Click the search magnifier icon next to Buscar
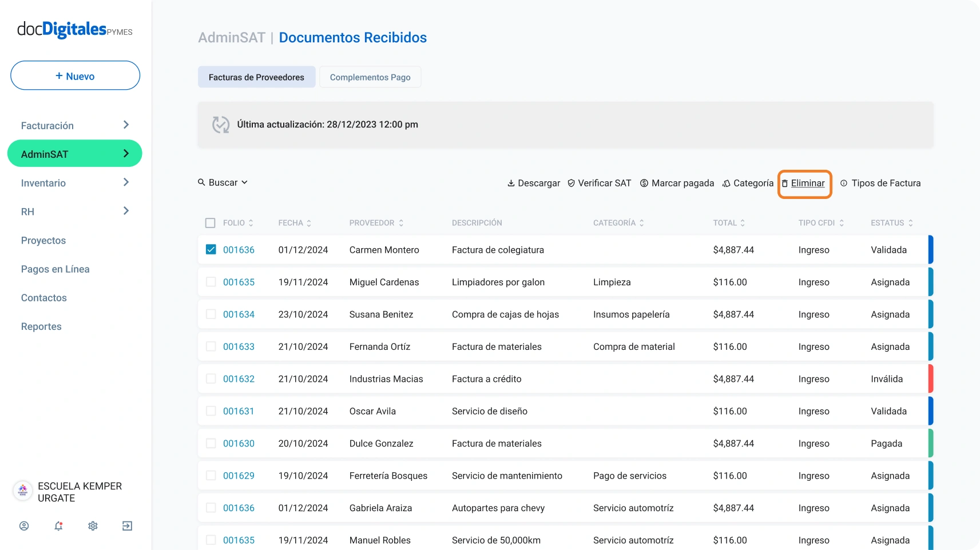 201,182
